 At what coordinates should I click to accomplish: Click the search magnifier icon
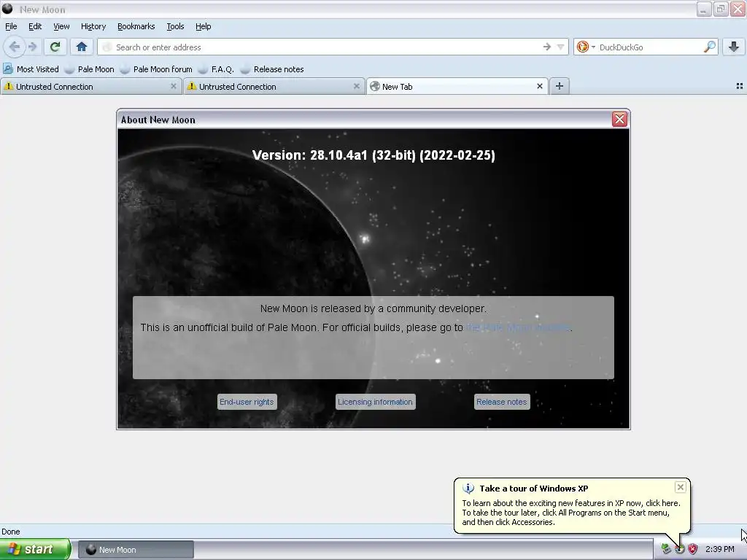click(709, 47)
